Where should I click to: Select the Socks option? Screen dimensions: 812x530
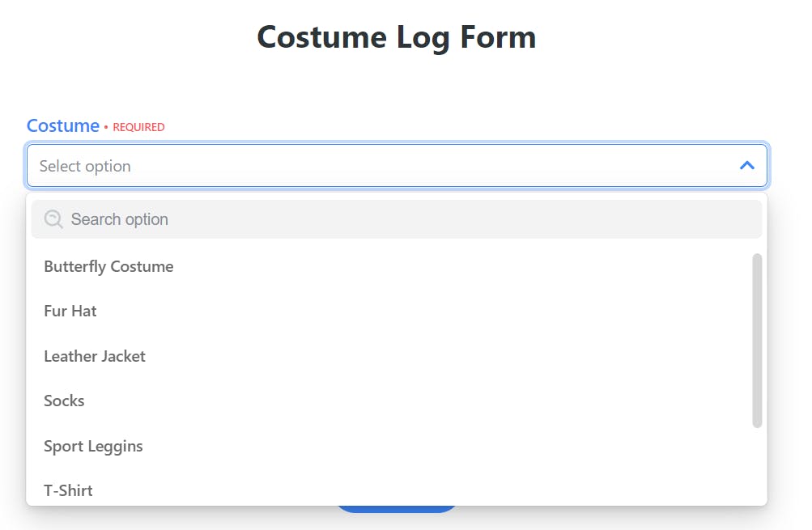click(x=64, y=401)
